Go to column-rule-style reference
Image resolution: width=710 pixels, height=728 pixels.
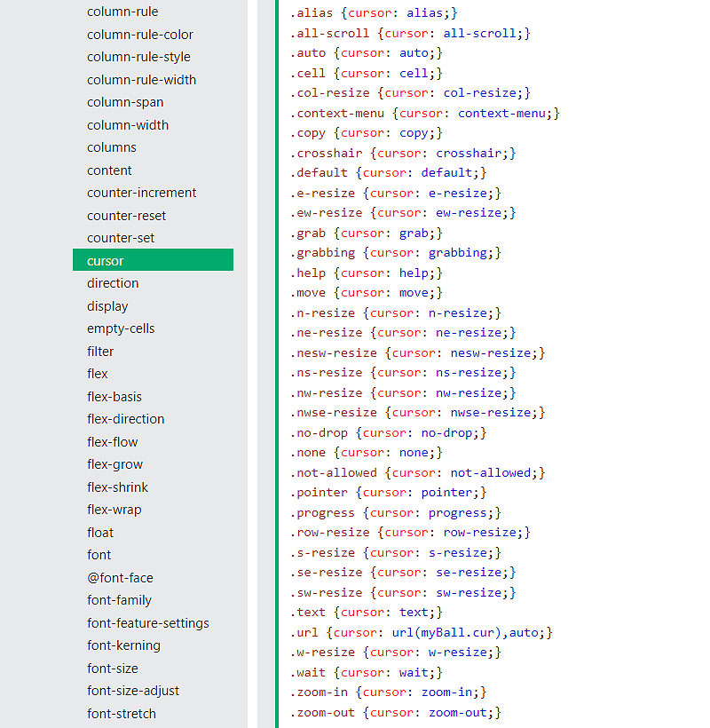click(138, 57)
